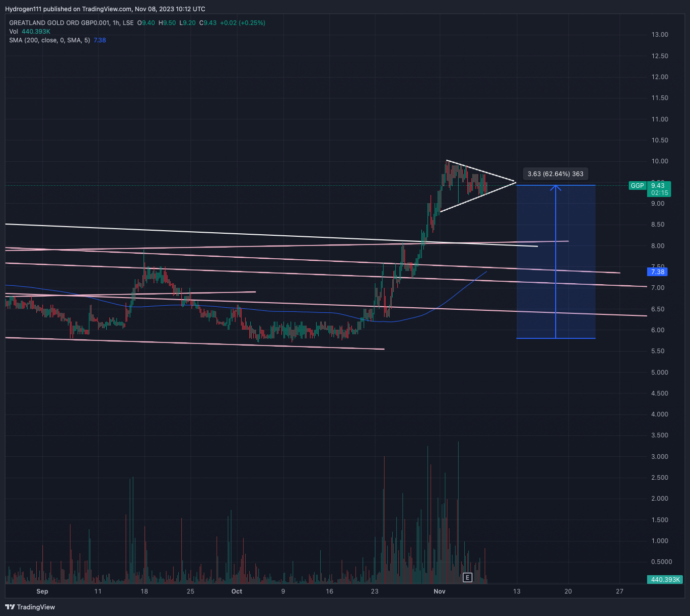This screenshot has width=690, height=616.
Task: Select the measurement label 3.63 (62.64%) 363
Action: point(556,174)
